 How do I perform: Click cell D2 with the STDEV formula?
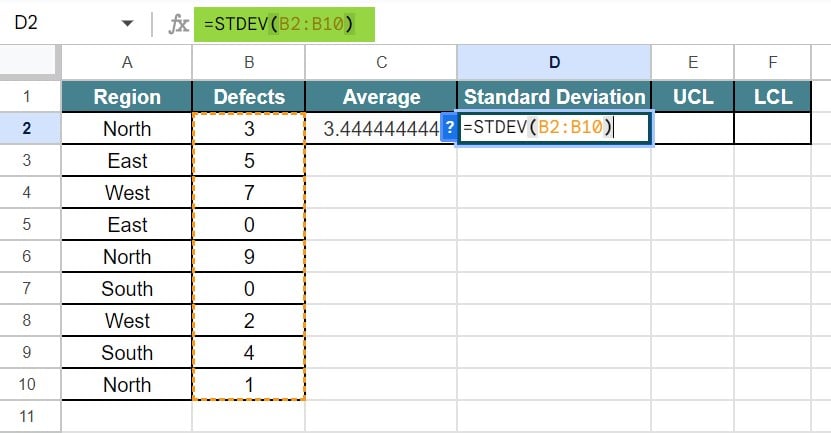point(554,128)
